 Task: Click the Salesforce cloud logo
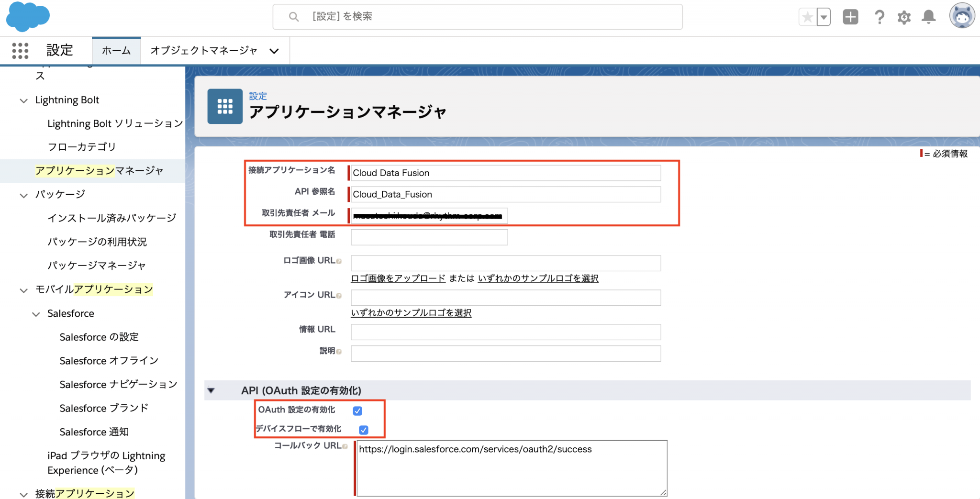click(28, 17)
